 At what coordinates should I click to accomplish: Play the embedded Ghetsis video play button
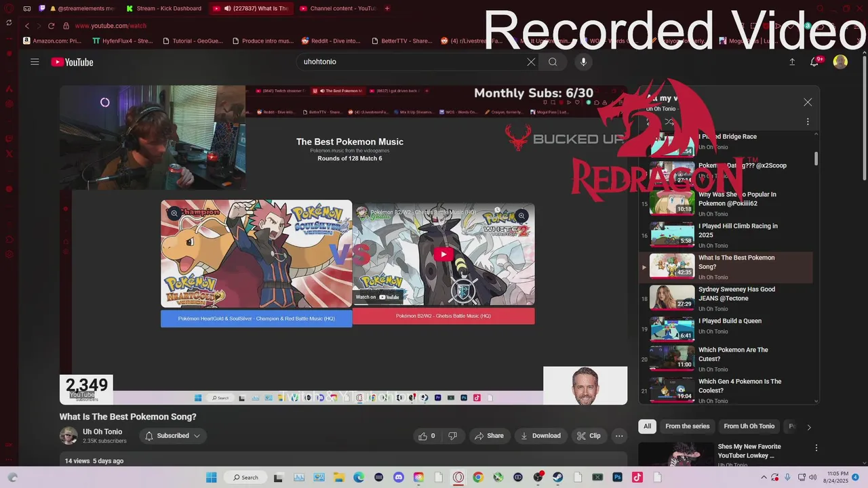point(443,255)
